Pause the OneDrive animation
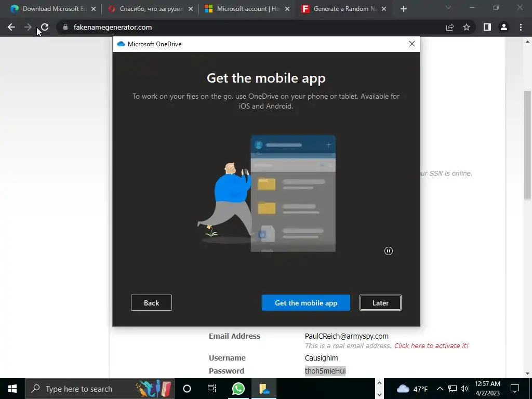 click(389, 251)
